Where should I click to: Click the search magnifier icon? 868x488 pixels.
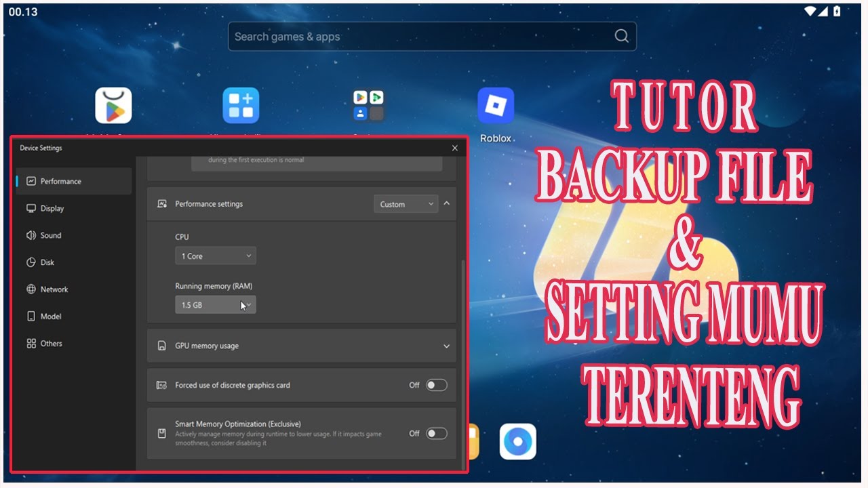click(x=621, y=37)
